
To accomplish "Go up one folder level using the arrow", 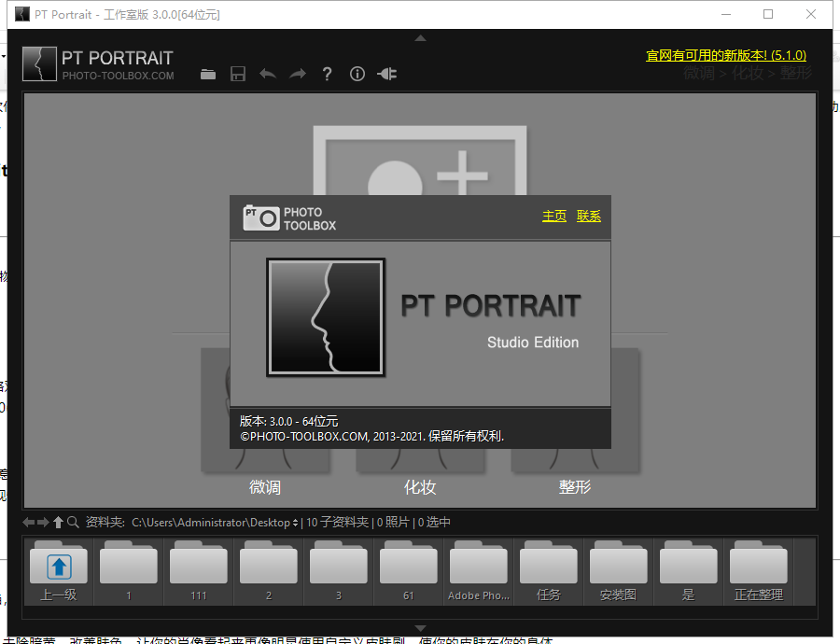I will [59, 522].
